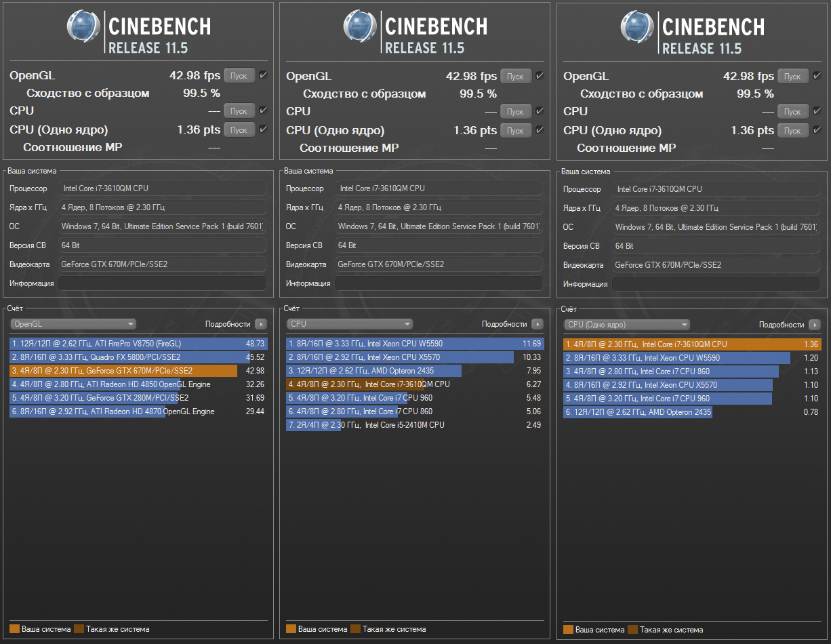
Task: Expand Подробности arrow in the middle panel
Action: [x=538, y=324]
